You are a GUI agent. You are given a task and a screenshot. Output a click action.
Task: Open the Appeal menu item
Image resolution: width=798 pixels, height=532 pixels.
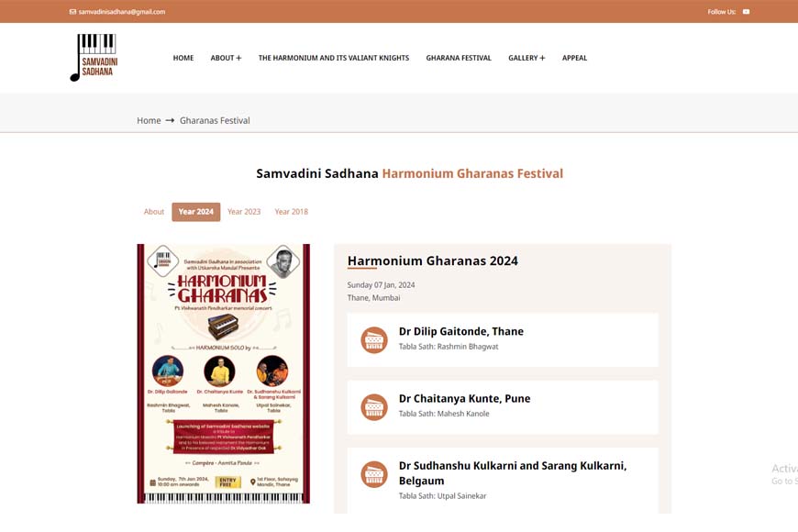[x=574, y=58]
